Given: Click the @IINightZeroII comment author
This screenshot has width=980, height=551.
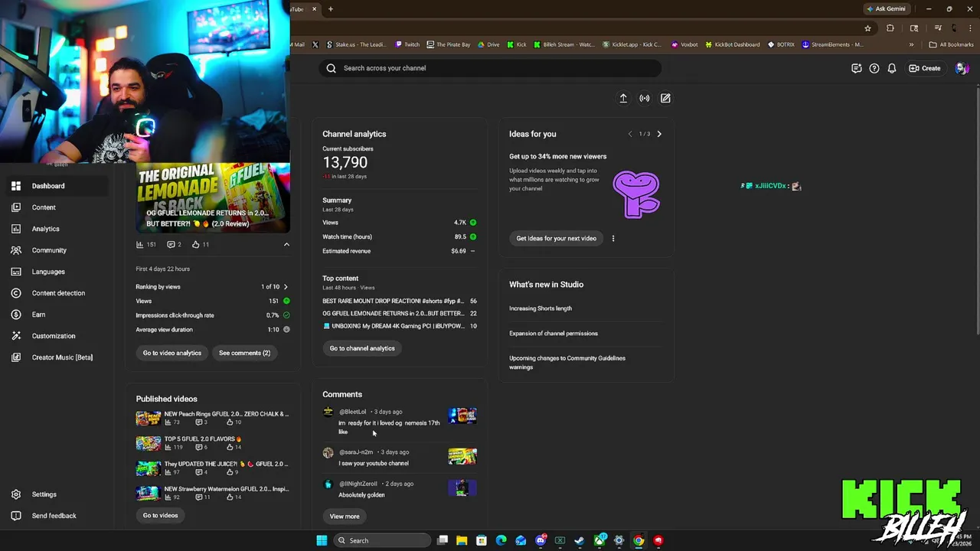Looking at the screenshot, I should pyautogui.click(x=358, y=484).
